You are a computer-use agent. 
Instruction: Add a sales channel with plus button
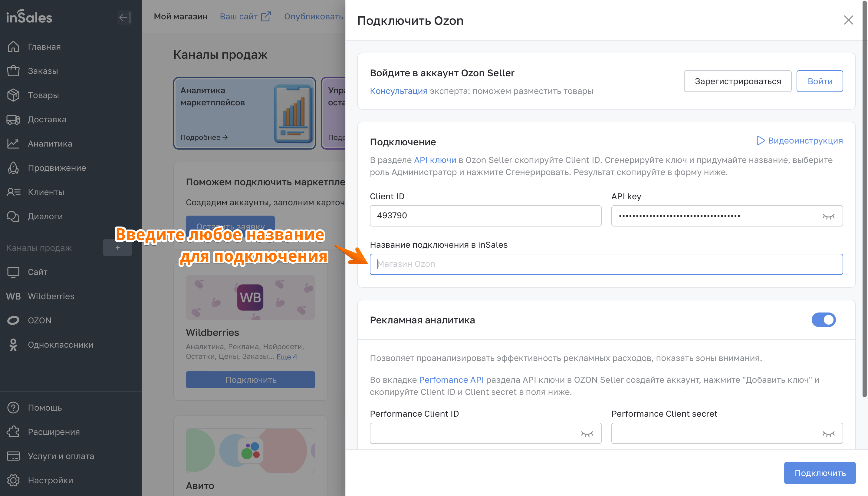click(x=117, y=248)
